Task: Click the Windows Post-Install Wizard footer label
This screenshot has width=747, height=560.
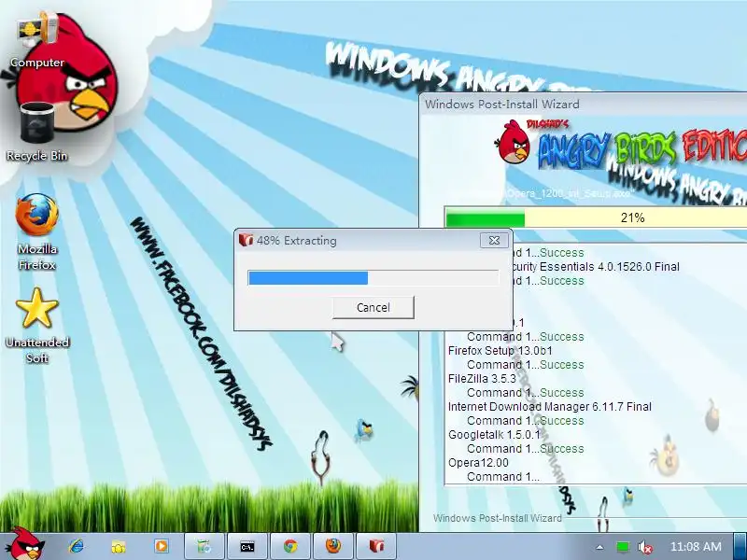Action: (x=498, y=518)
